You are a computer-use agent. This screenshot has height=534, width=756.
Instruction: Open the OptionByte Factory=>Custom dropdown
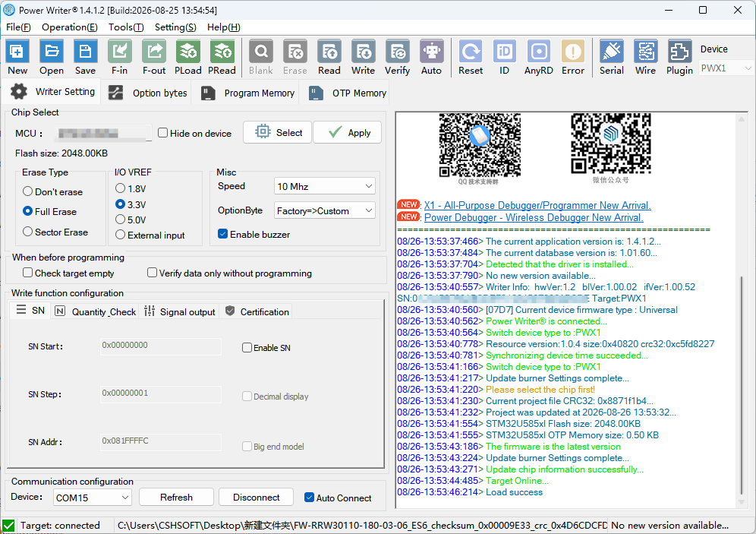[324, 210]
